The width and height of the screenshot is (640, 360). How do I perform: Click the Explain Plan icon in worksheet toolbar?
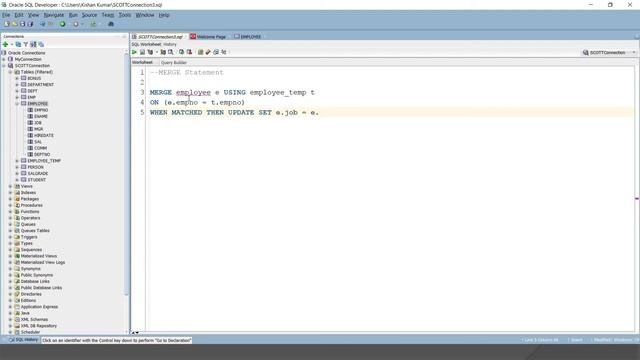click(x=150, y=52)
